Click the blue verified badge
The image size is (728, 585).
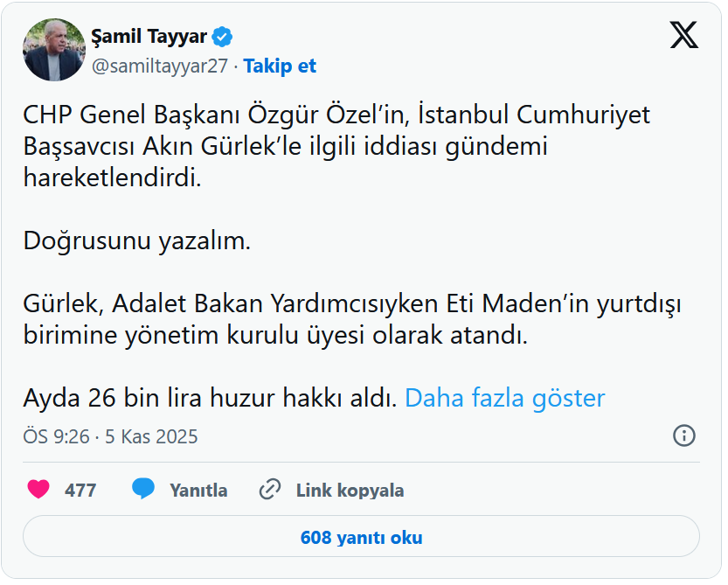click(x=224, y=37)
